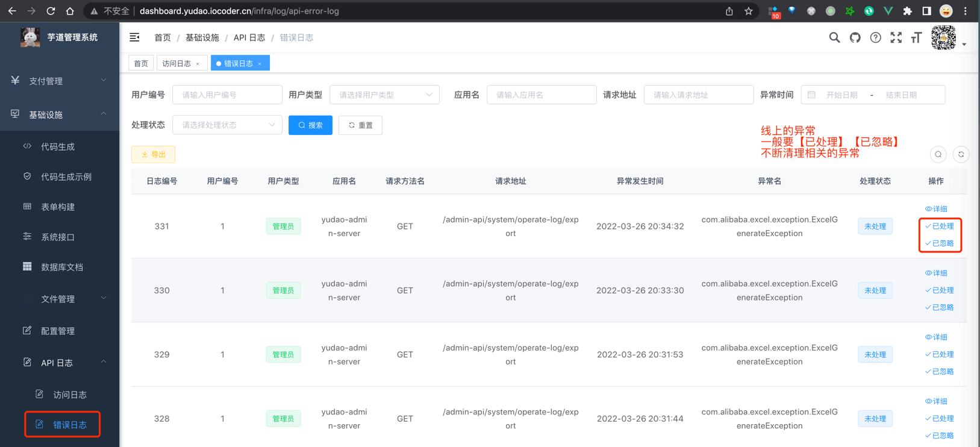The width and height of the screenshot is (980, 447).
Task: Collapse the sidebar with the hamburger icon
Action: pyautogui.click(x=134, y=37)
